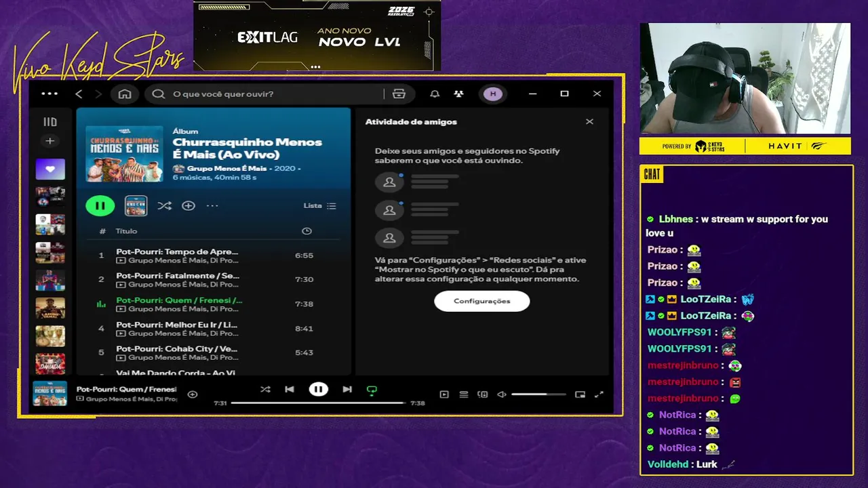Toggle album shuffle next to album preview
The height and width of the screenshot is (488, 868).
click(164, 205)
